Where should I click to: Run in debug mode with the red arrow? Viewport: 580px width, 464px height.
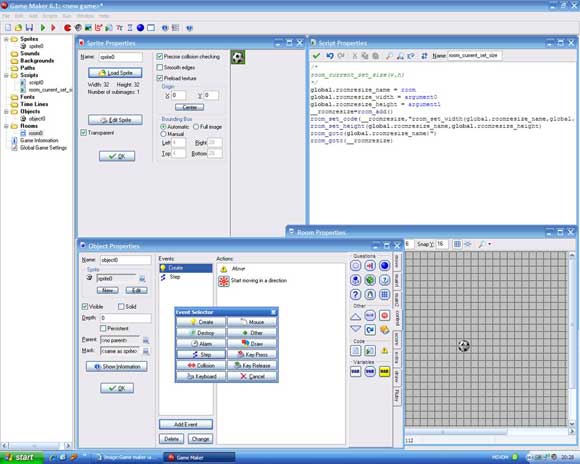(x=53, y=28)
